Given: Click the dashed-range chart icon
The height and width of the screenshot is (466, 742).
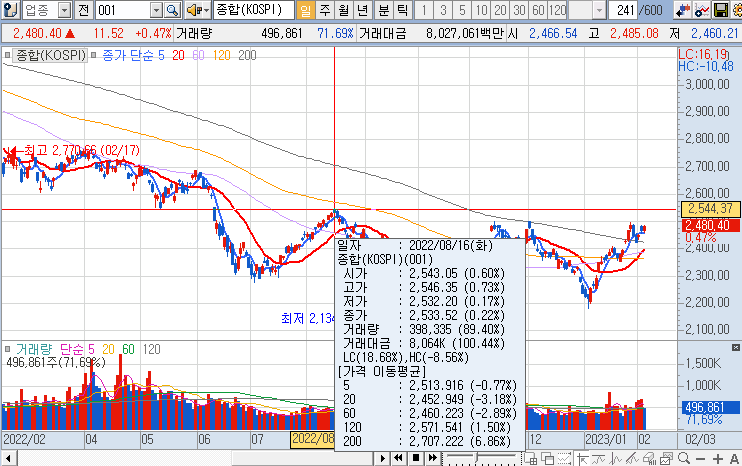Looking at the screenshot, I should [x=564, y=458].
